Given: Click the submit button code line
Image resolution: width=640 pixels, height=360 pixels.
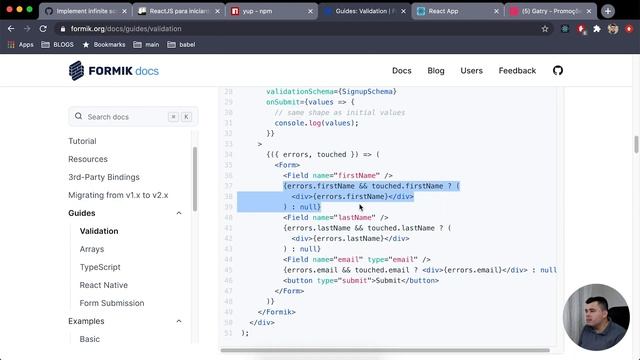Looking at the screenshot, I should point(361,280).
